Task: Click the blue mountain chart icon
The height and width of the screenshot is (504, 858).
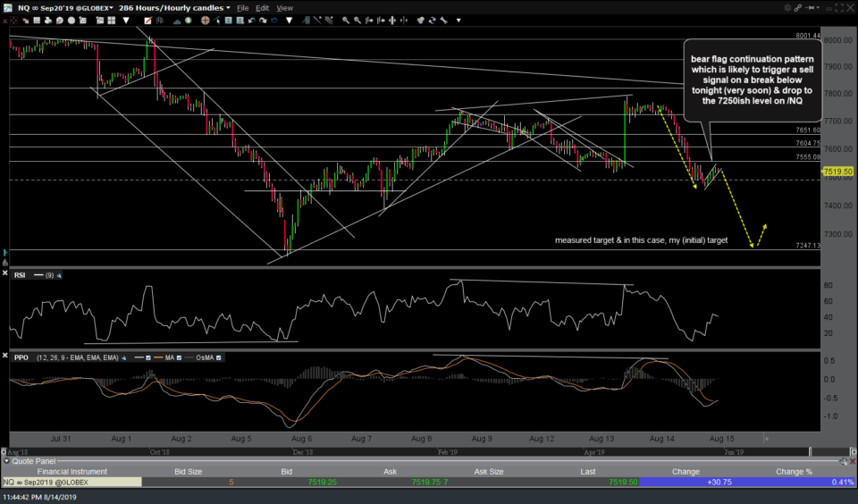Action: click(177, 21)
